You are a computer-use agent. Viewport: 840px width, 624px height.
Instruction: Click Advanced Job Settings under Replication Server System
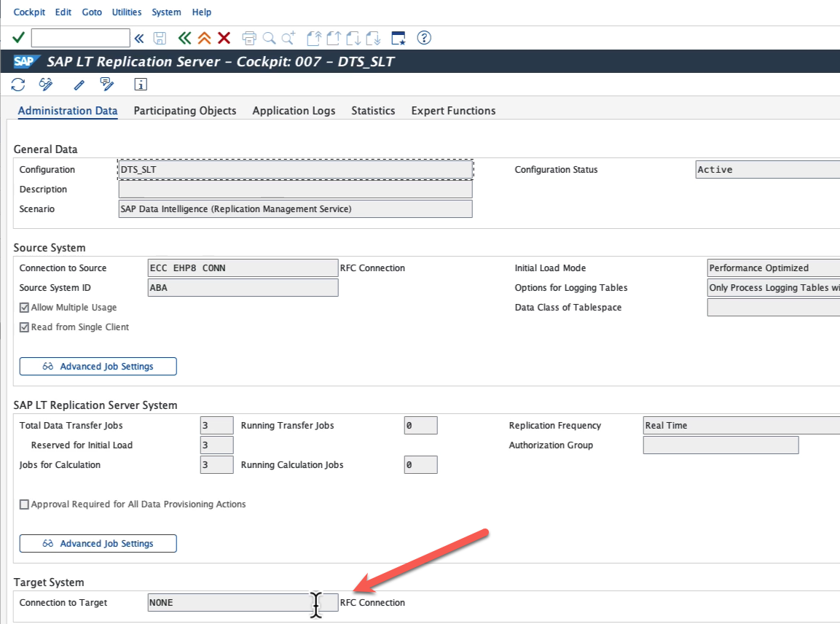98,544
